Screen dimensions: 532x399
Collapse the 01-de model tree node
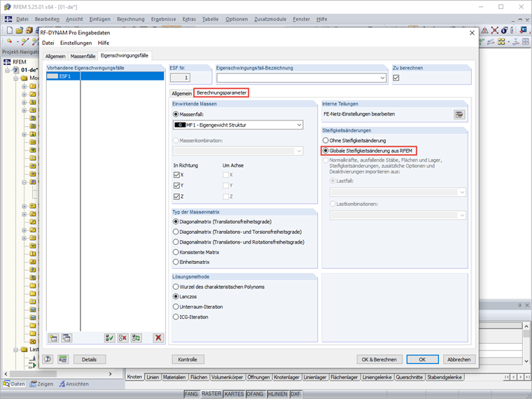pyautogui.click(x=8, y=70)
